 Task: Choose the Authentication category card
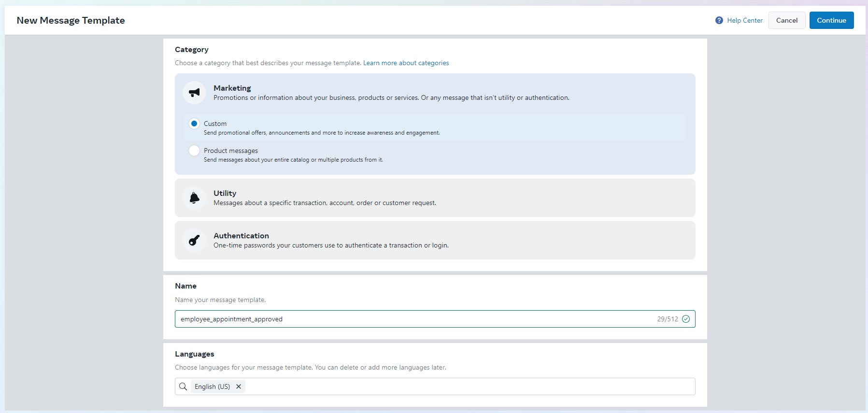pyautogui.click(x=435, y=240)
